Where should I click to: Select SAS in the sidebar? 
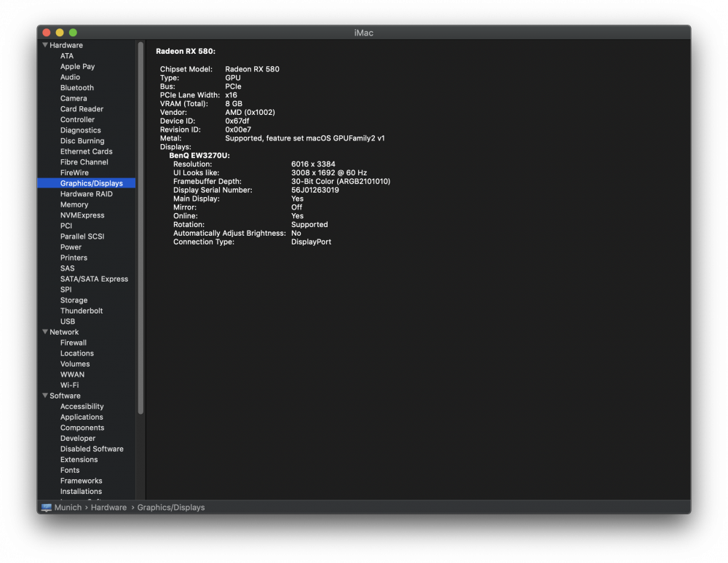coord(67,268)
